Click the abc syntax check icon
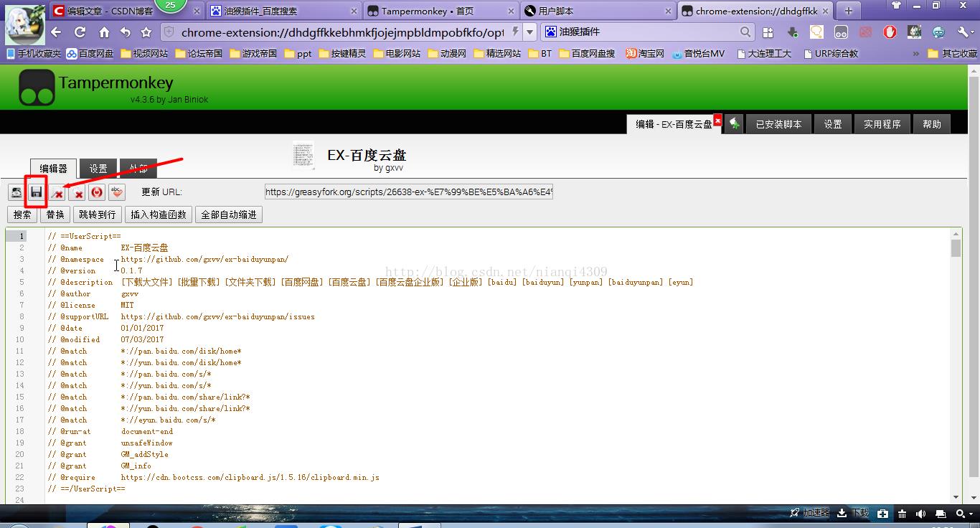The width and height of the screenshot is (980, 528). point(117,192)
